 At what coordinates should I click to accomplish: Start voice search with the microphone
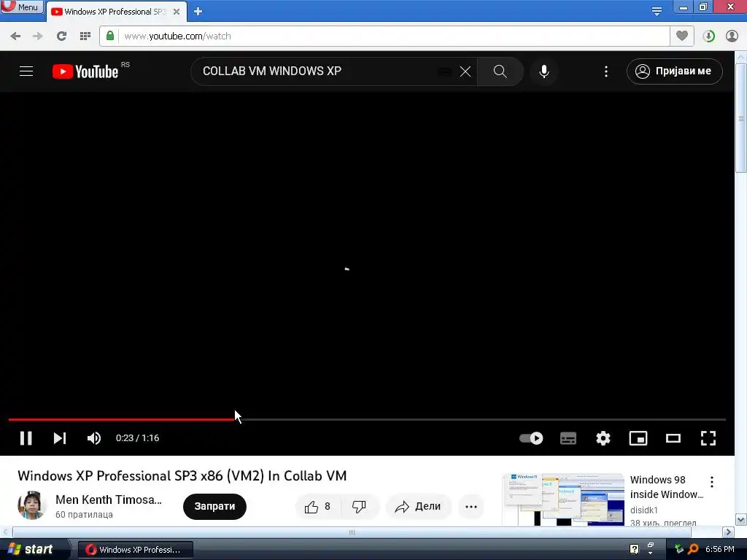pyautogui.click(x=543, y=71)
